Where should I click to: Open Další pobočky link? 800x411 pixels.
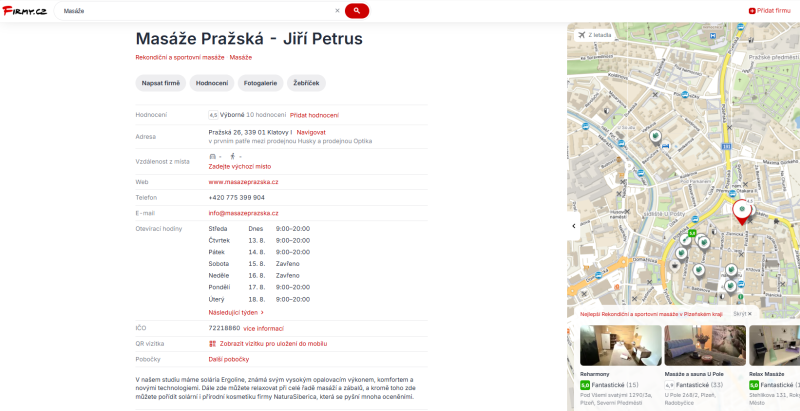[x=229, y=359]
